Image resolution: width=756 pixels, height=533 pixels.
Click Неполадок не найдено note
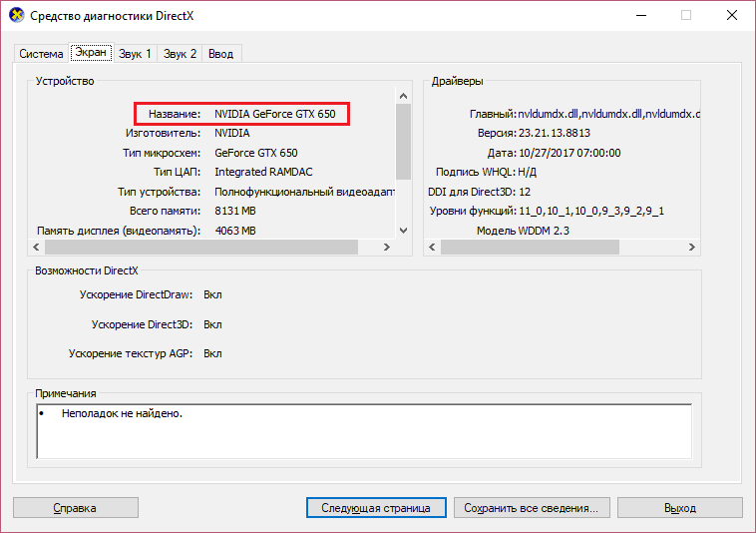122,413
